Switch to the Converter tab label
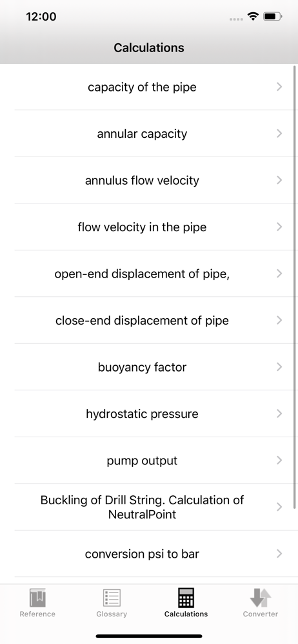 [261, 614]
